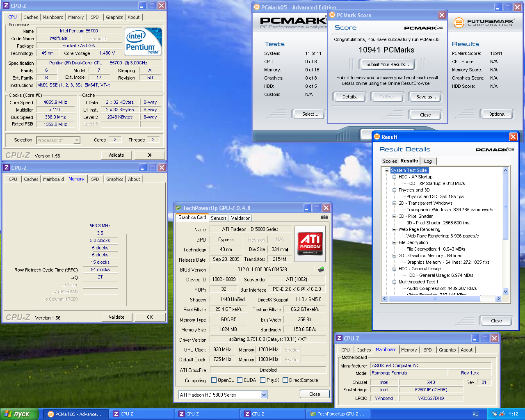This screenshot has height=420, width=525.
Task: Enable the OpenCL checkbox
Action: 214,380
